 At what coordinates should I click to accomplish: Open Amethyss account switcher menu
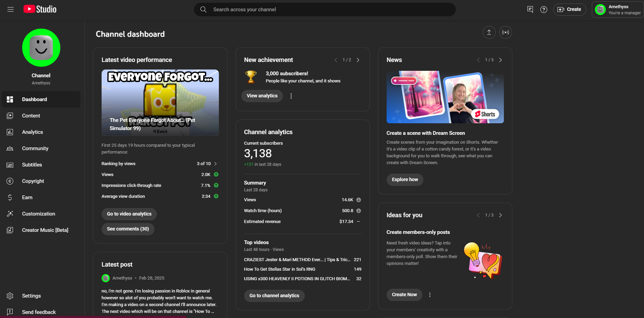(x=618, y=10)
